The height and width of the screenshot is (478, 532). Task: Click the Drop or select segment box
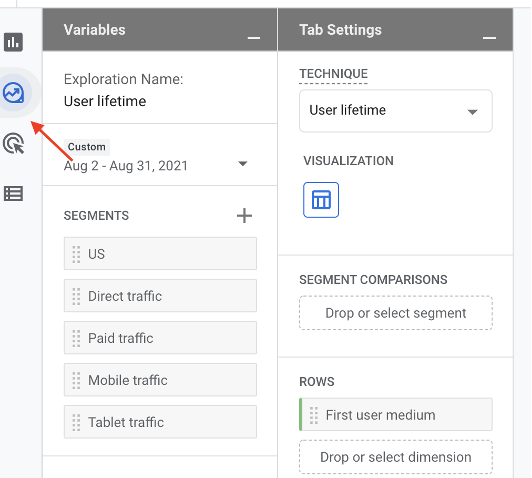[396, 313]
